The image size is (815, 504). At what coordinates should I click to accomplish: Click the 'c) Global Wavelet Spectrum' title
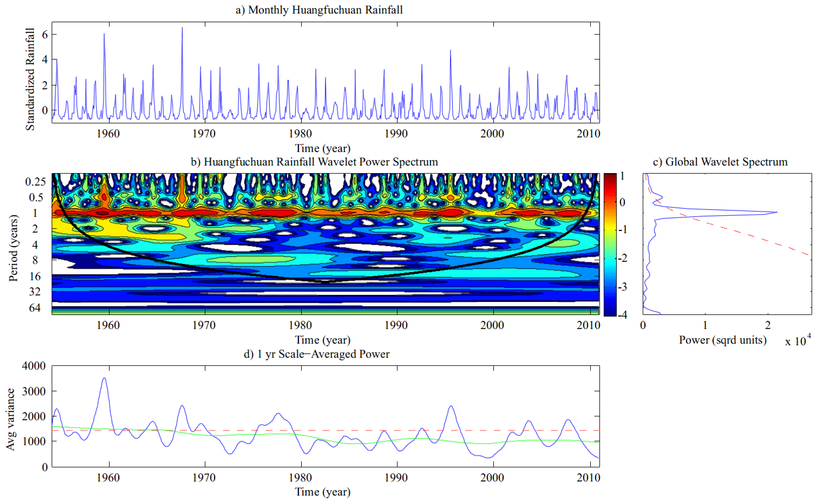point(720,162)
